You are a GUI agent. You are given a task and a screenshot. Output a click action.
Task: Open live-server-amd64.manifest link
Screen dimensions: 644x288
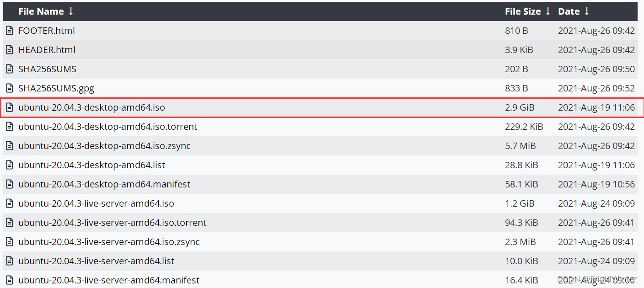coord(109,280)
